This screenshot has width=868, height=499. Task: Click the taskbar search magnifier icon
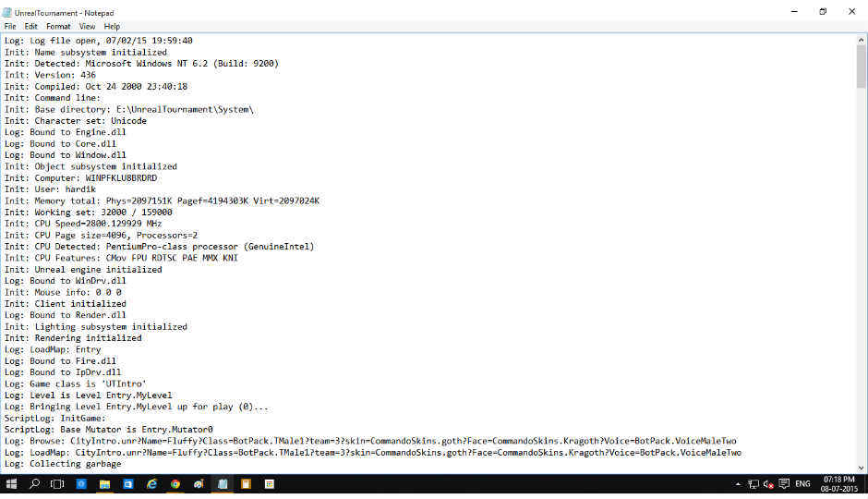click(34, 484)
